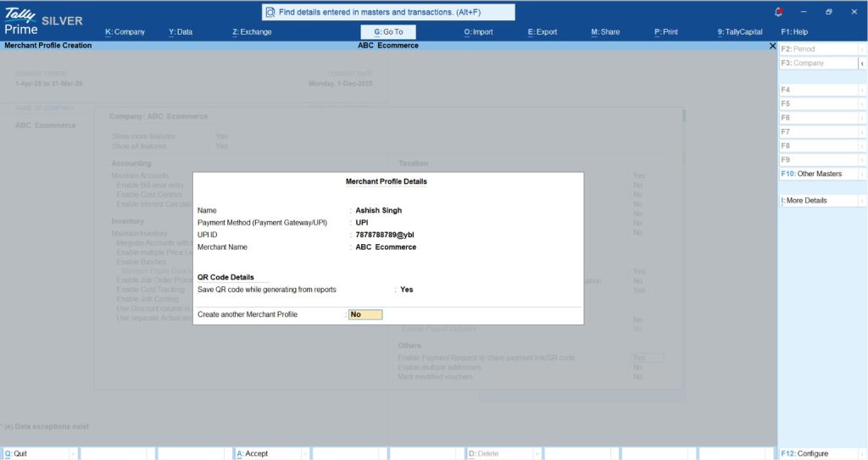Click the F9 slot in right panel
Image resolution: width=868 pixels, height=460 pixels.
pyautogui.click(x=820, y=160)
